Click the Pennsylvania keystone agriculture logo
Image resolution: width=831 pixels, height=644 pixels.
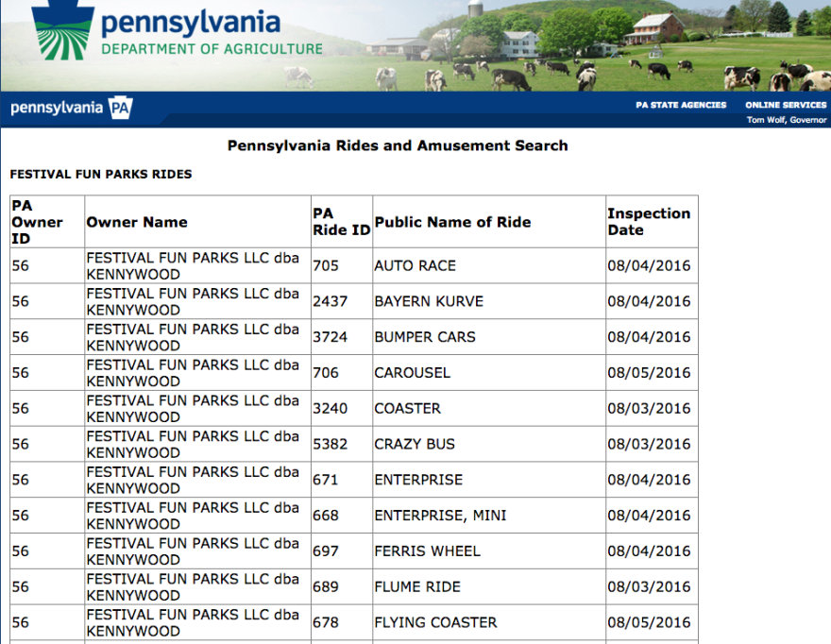[x=62, y=29]
